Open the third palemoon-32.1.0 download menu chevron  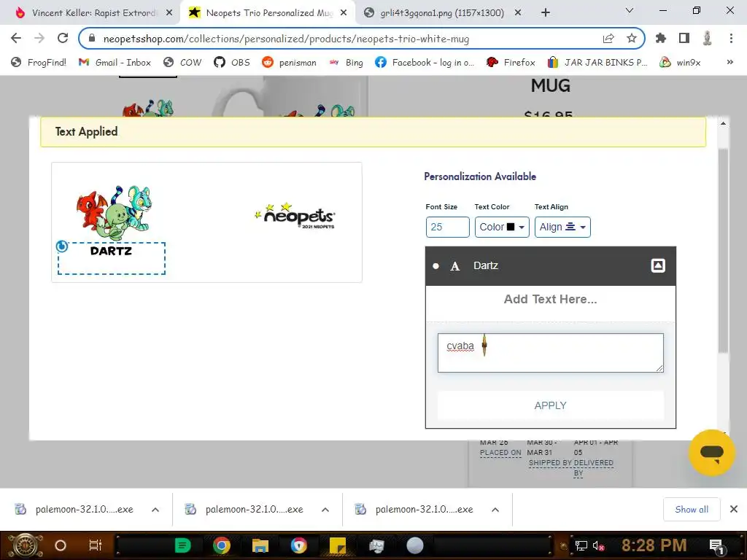[x=495, y=510]
